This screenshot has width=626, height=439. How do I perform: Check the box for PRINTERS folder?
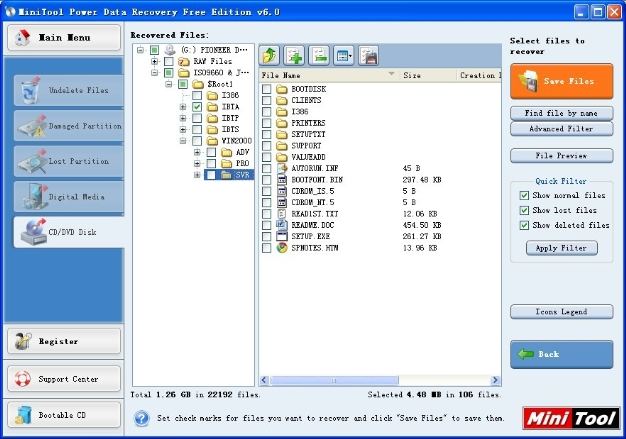click(266, 123)
